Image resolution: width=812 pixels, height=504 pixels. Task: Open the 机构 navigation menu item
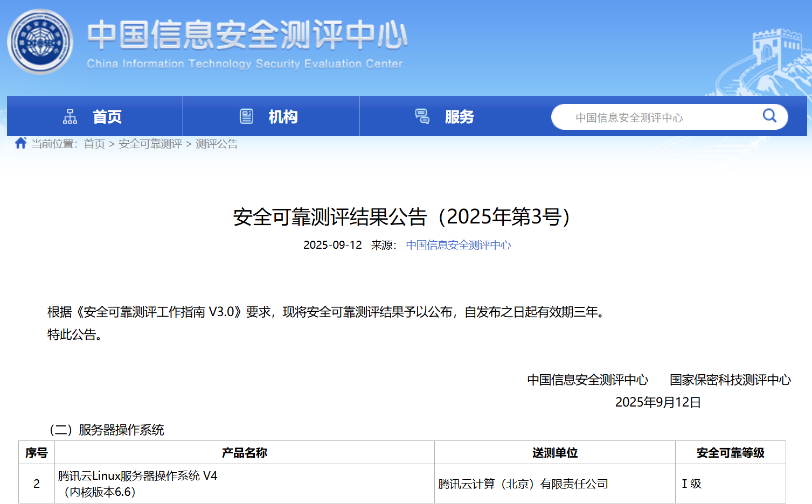(271, 116)
